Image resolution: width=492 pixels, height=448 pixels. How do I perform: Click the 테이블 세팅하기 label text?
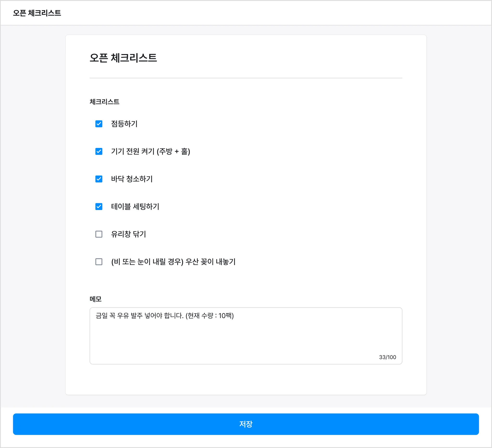135,206
